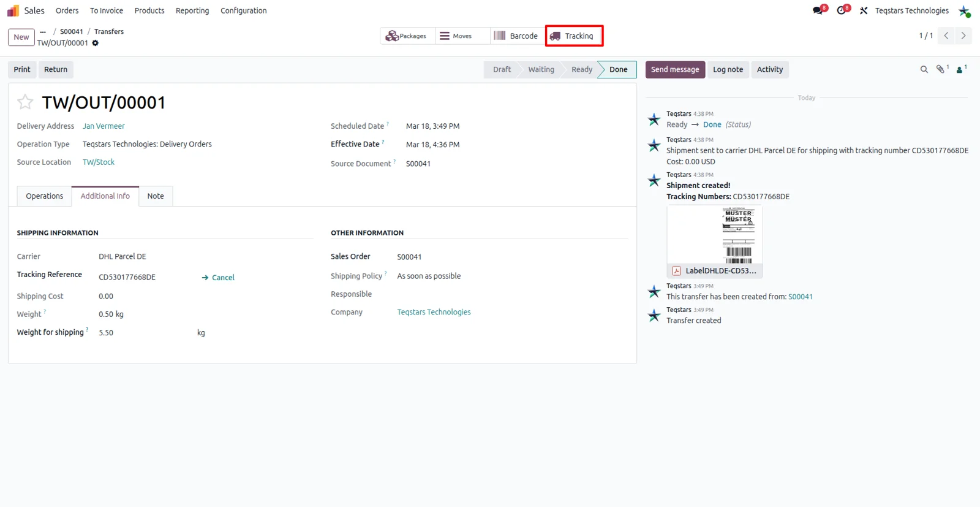This screenshot has height=507, width=980.
Task: Click the Weight for shipping field value
Action: click(106, 333)
